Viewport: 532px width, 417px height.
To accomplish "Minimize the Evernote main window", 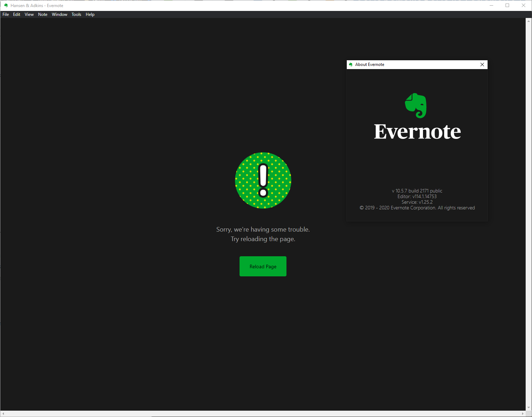I will click(491, 6).
